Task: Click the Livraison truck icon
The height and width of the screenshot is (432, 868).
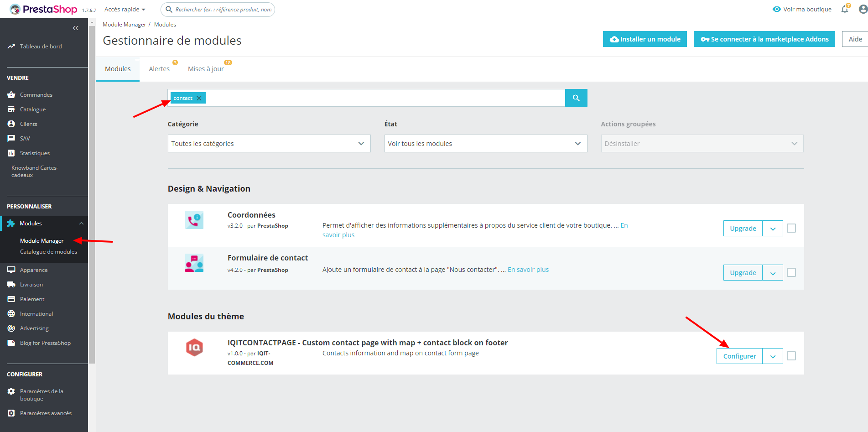Action: click(x=11, y=285)
